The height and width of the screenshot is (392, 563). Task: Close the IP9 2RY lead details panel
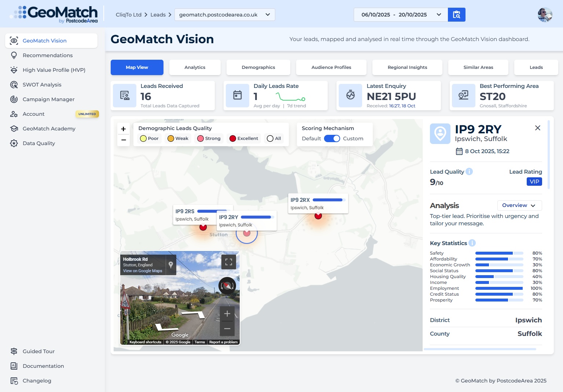[537, 128]
